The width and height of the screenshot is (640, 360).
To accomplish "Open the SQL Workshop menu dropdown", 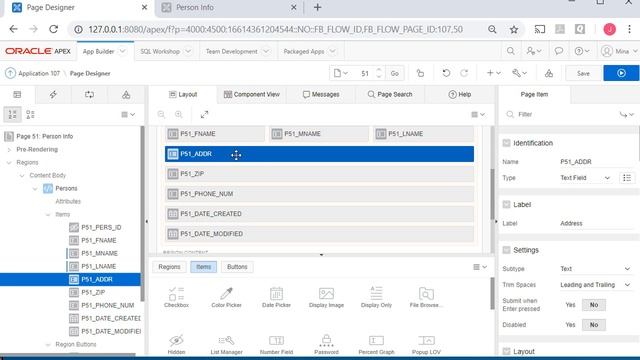I will pyautogui.click(x=188, y=51).
